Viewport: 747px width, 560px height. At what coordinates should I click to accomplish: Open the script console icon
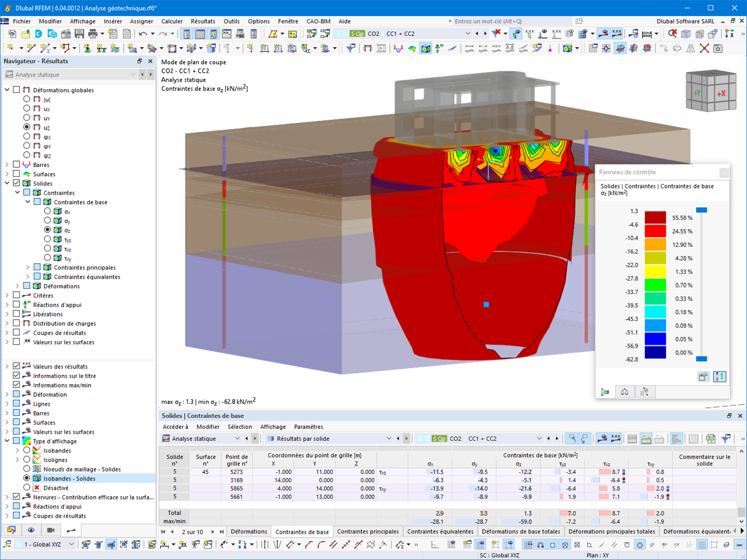point(226,34)
